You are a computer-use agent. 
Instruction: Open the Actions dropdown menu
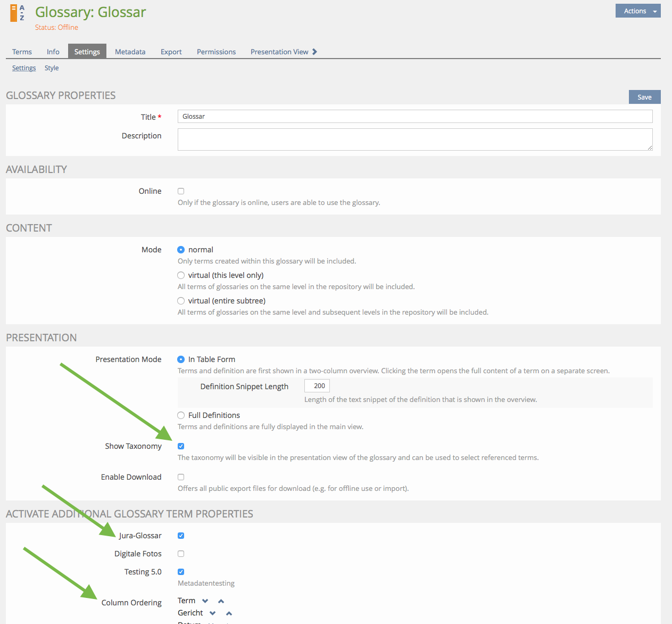[x=637, y=11]
